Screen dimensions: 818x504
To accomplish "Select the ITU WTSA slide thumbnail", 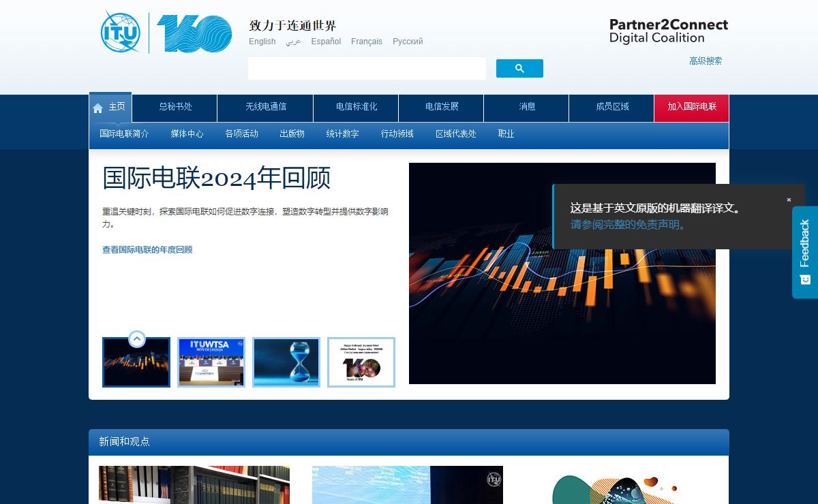I will [x=211, y=362].
